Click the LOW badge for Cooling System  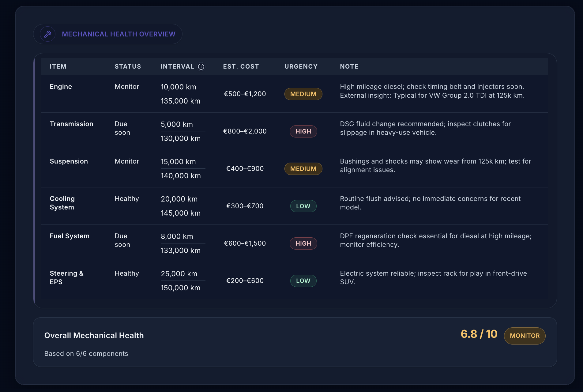coord(303,206)
